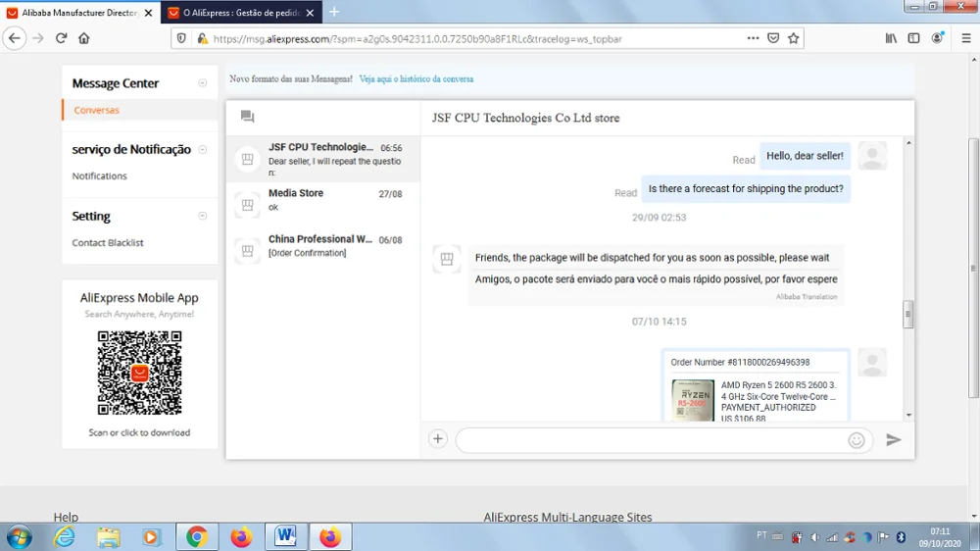This screenshot has width=980, height=551.
Task: Click the address bar URL
Action: (417, 39)
